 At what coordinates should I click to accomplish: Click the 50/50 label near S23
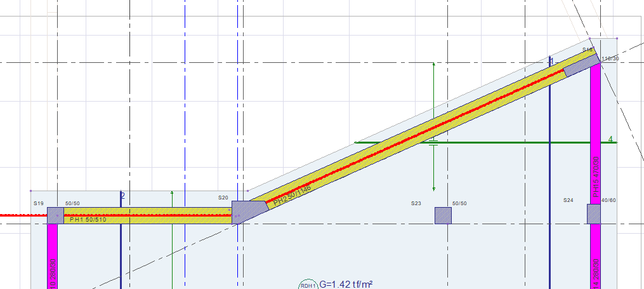click(x=459, y=203)
